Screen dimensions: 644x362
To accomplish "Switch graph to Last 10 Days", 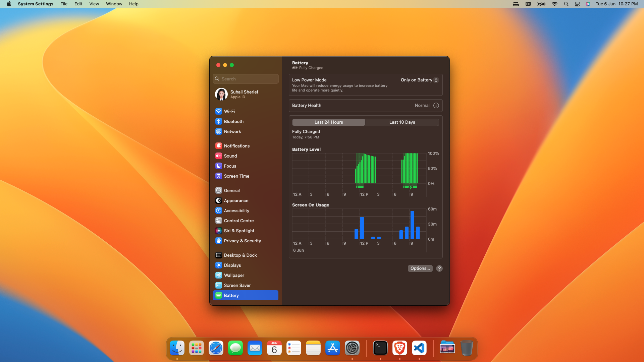I will (x=402, y=122).
